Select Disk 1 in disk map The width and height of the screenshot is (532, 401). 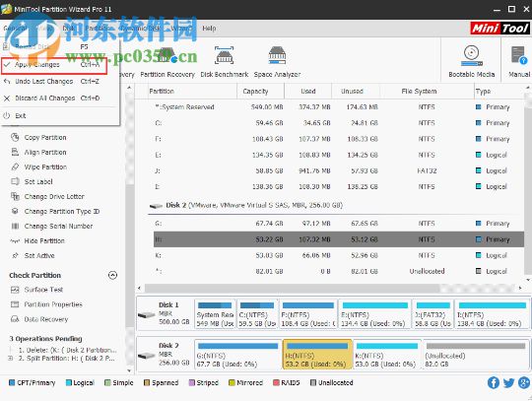click(x=165, y=314)
